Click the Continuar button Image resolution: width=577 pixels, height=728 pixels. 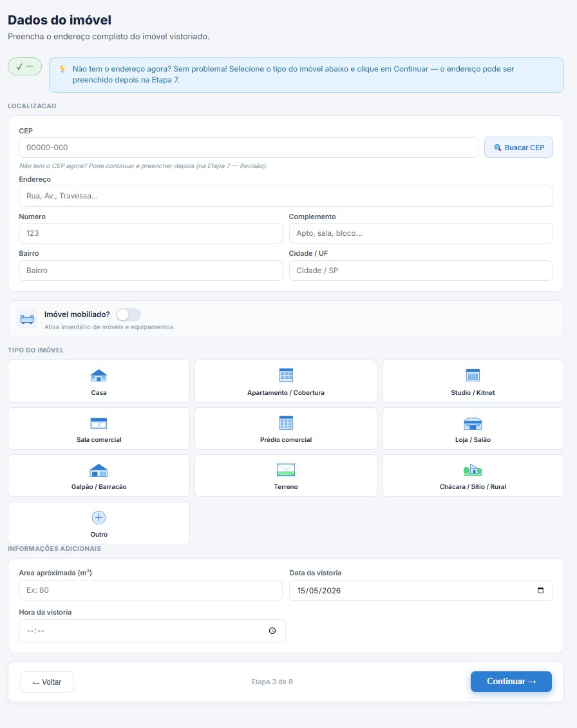tap(511, 681)
